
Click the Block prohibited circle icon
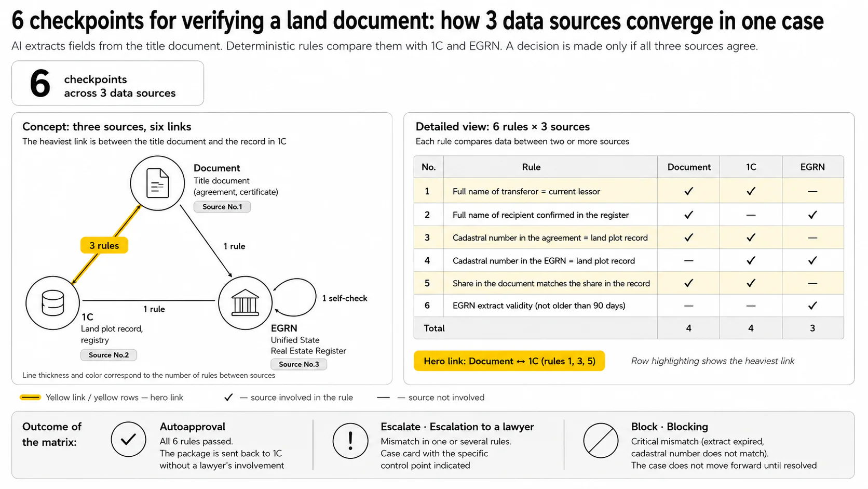[x=601, y=441]
